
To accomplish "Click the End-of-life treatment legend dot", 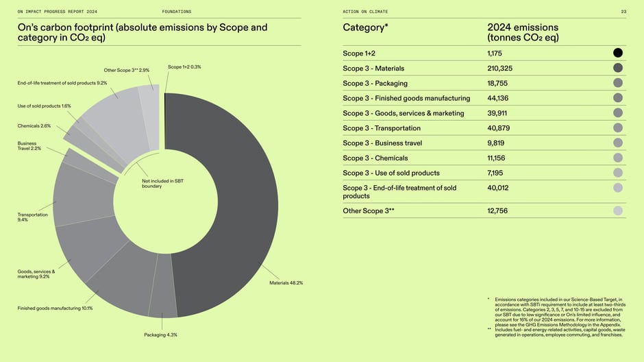I will click(618, 188).
